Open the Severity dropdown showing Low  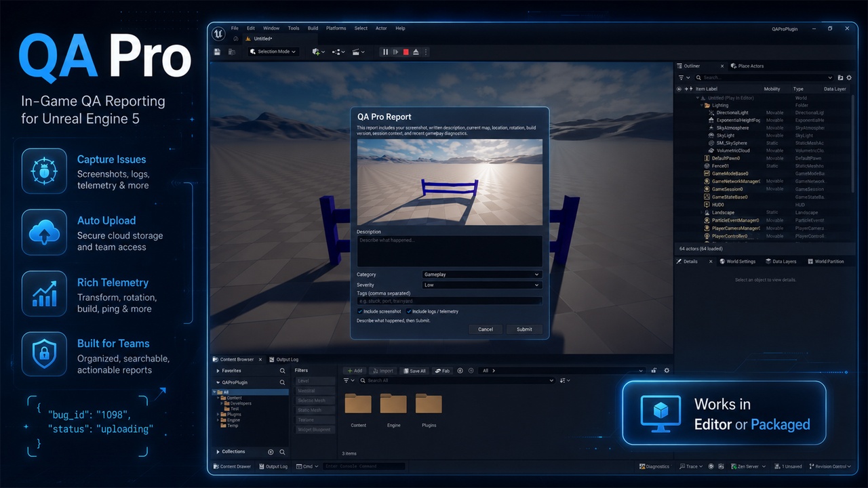[x=482, y=285]
